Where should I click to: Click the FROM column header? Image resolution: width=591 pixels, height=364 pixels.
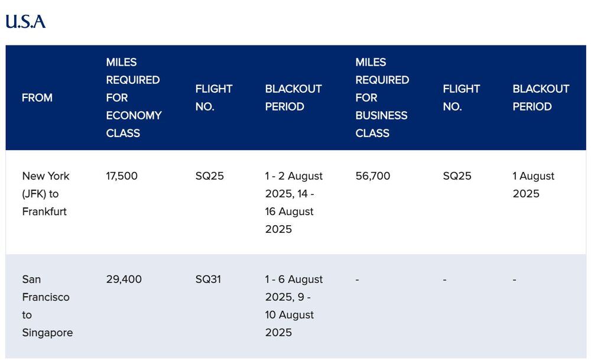coord(37,97)
